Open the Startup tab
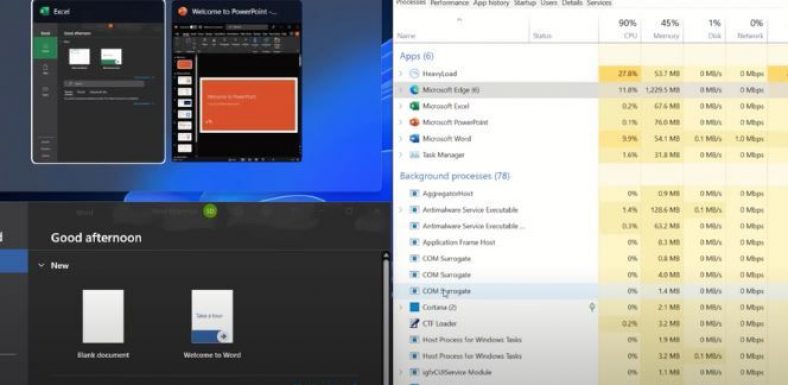This screenshot has width=788, height=385. [x=525, y=3]
